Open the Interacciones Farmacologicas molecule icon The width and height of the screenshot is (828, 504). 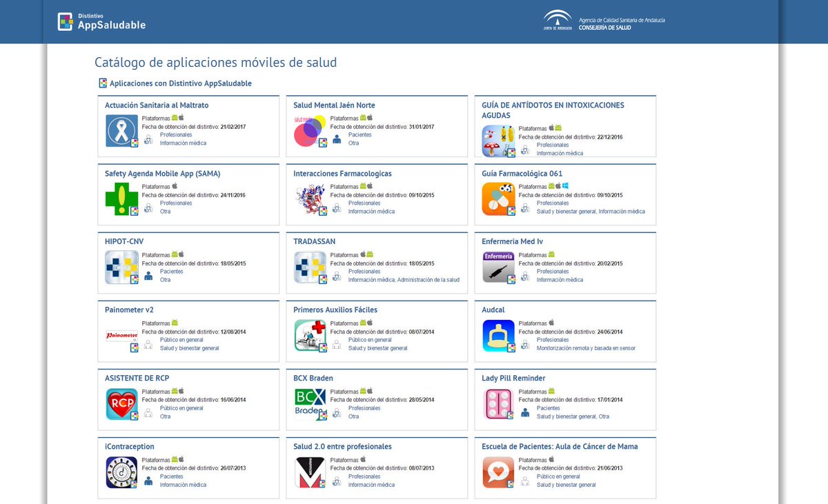[310, 199]
